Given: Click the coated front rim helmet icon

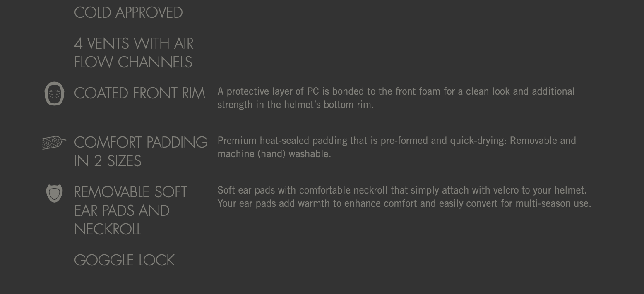Looking at the screenshot, I should [54, 93].
